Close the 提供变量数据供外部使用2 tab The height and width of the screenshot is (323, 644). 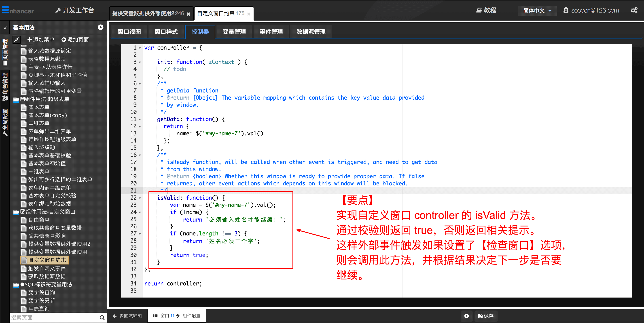pos(189,14)
